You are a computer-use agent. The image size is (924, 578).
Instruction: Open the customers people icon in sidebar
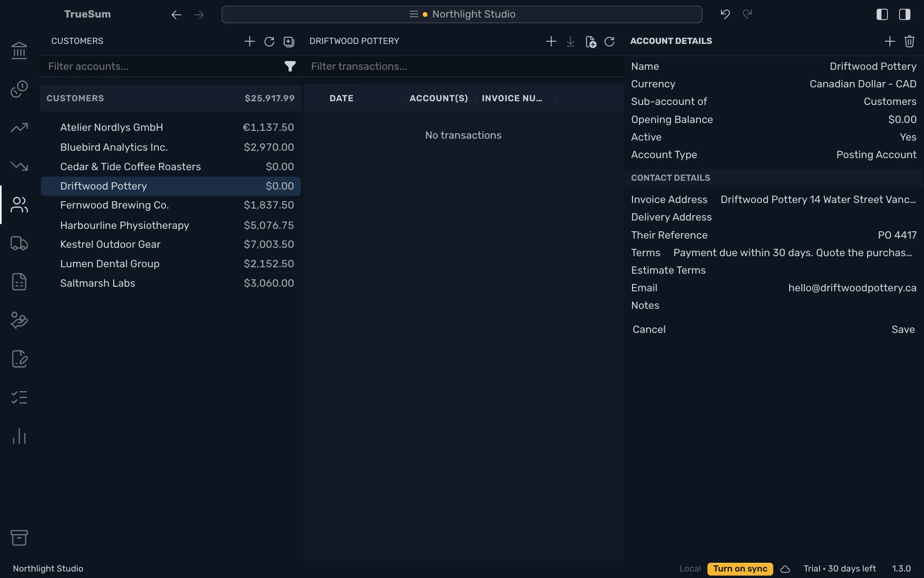[19, 205]
